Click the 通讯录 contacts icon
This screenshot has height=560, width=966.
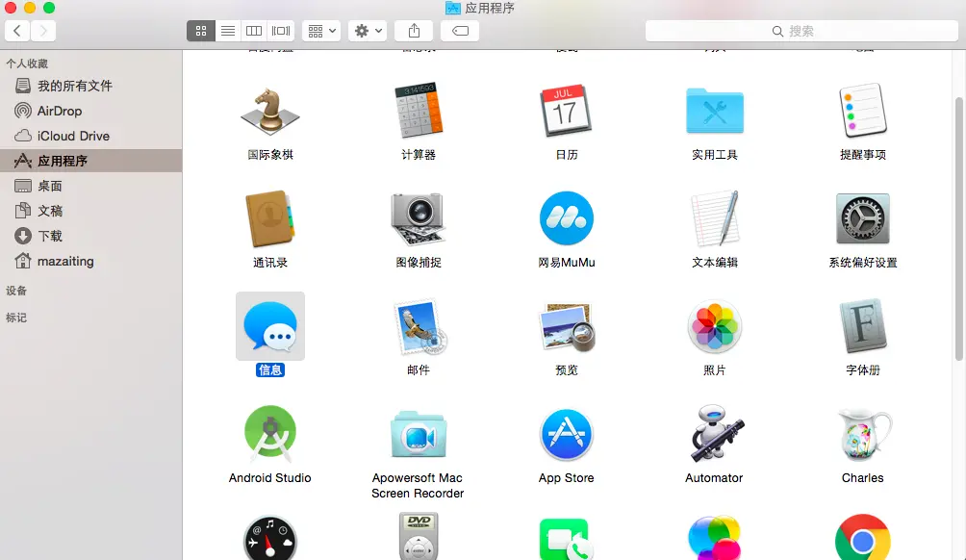click(x=269, y=218)
